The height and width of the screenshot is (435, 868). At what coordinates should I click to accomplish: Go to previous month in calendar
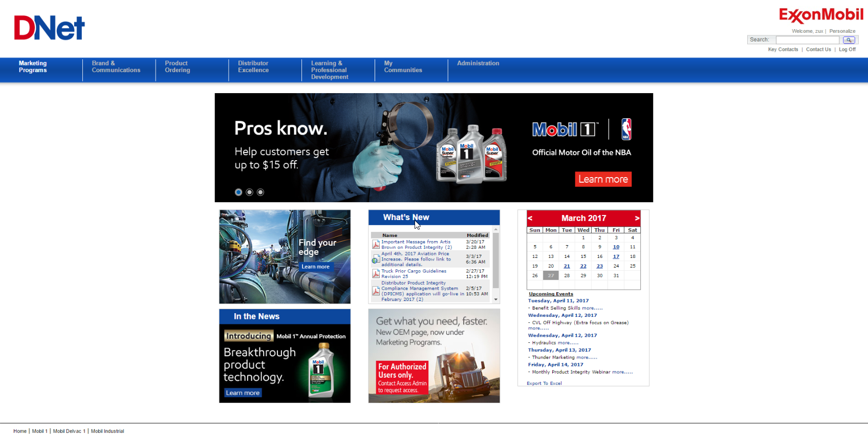coord(530,219)
